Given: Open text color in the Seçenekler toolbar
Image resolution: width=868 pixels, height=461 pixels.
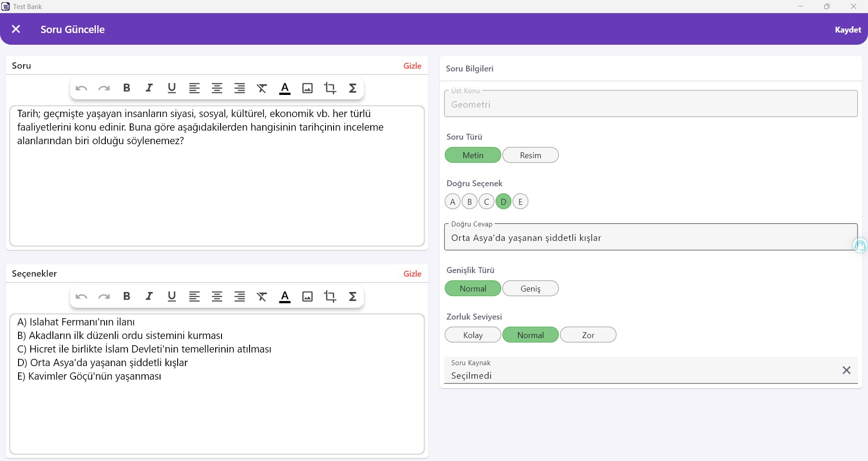Looking at the screenshot, I should point(285,296).
